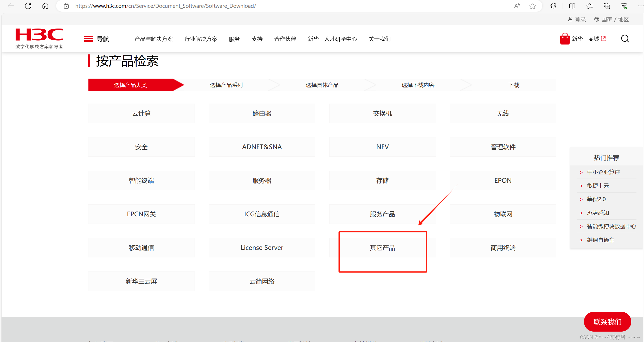644x342 pixels.
Task: Choose the 云计算 product category
Action: [141, 113]
